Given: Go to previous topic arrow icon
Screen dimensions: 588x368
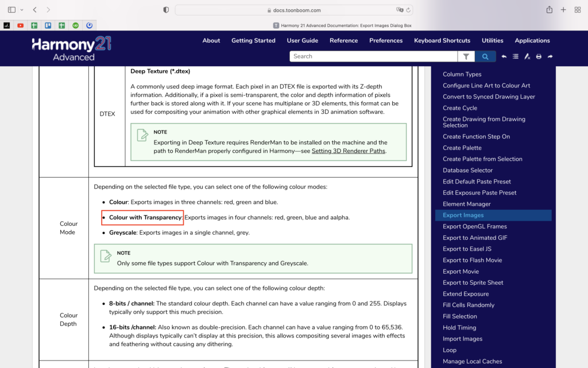Looking at the screenshot, I should [x=504, y=56].
